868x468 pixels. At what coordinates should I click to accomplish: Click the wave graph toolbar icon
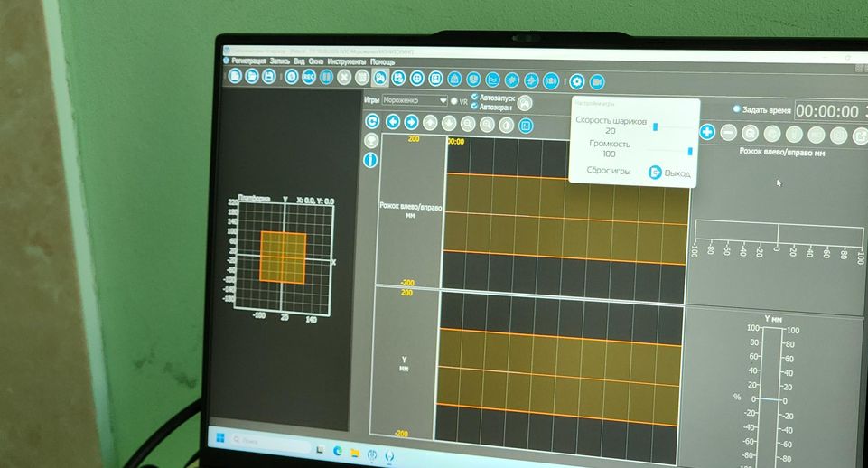tap(492, 80)
